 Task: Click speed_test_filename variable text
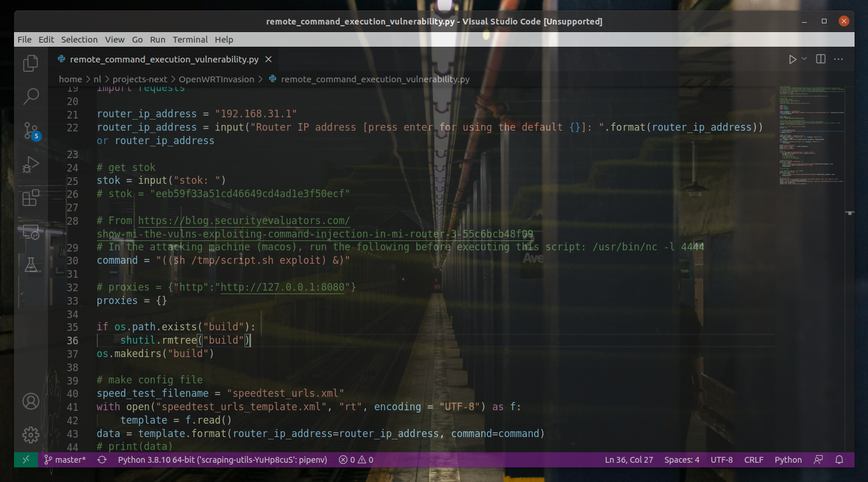(x=152, y=393)
